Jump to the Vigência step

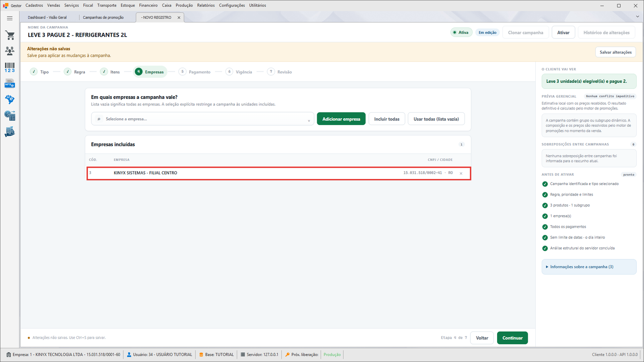(239, 72)
